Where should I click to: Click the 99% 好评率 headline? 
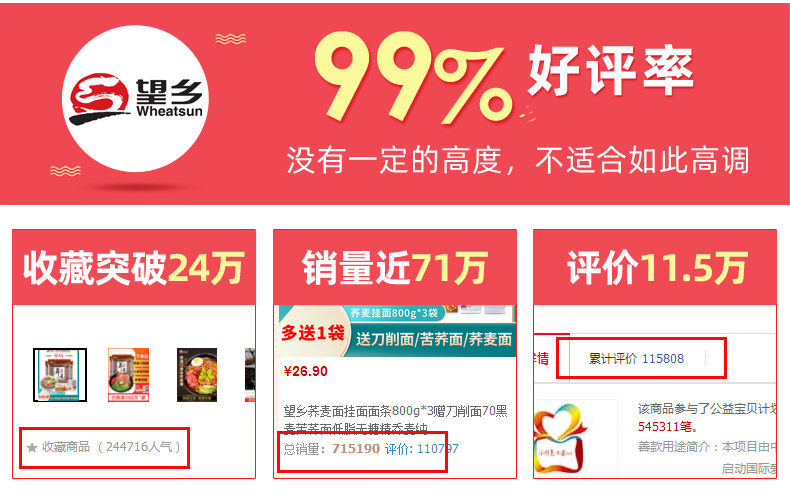[504, 76]
